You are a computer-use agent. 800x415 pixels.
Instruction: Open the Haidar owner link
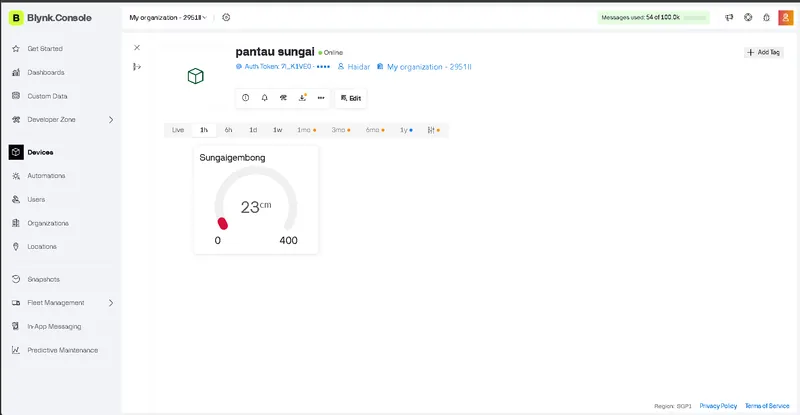(354, 67)
